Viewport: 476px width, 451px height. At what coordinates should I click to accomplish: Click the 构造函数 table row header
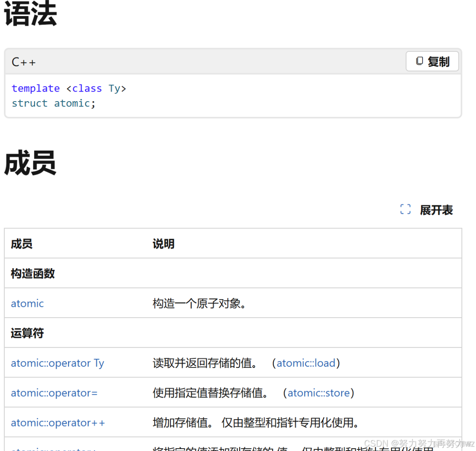(32, 273)
